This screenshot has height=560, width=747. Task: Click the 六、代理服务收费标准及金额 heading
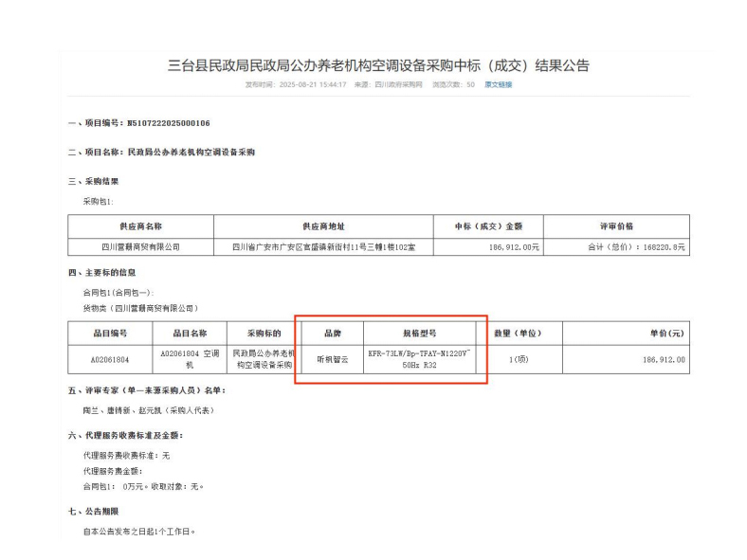click(x=125, y=435)
